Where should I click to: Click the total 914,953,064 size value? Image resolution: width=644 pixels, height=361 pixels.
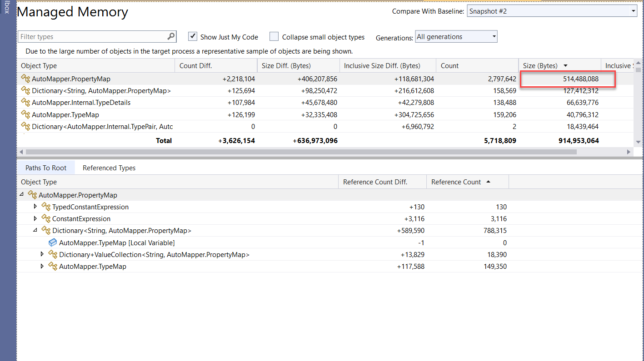click(x=579, y=140)
